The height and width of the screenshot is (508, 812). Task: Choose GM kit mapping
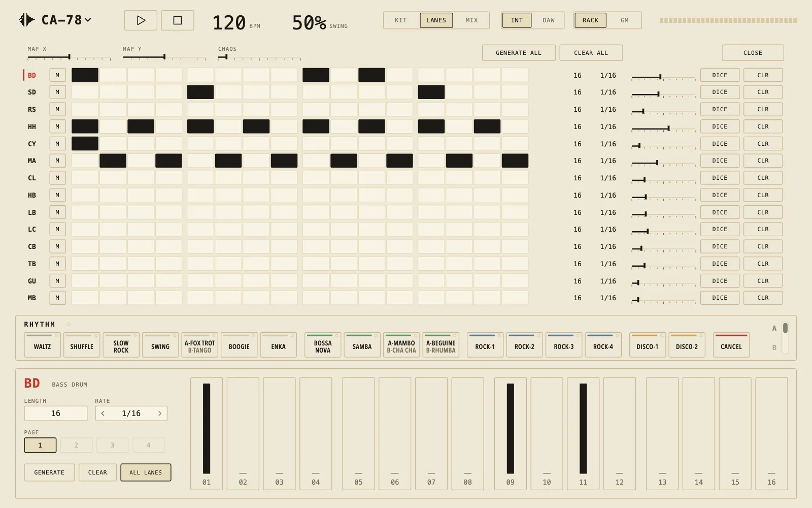pyautogui.click(x=625, y=20)
